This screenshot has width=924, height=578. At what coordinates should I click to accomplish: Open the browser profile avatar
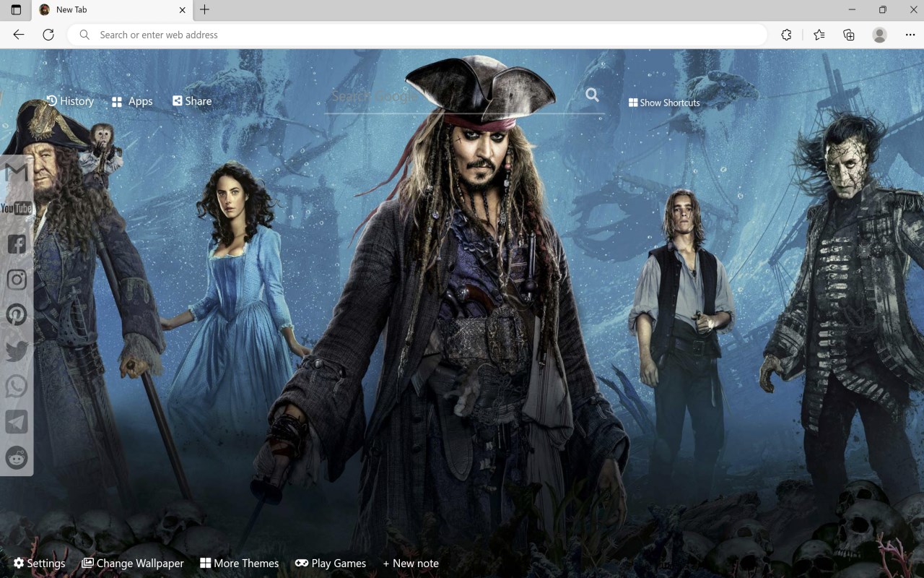tap(879, 35)
